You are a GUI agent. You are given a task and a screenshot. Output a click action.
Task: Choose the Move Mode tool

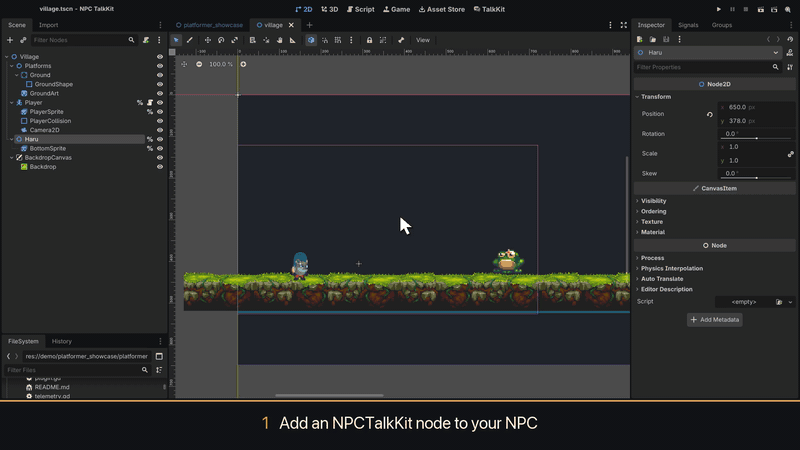click(x=208, y=40)
